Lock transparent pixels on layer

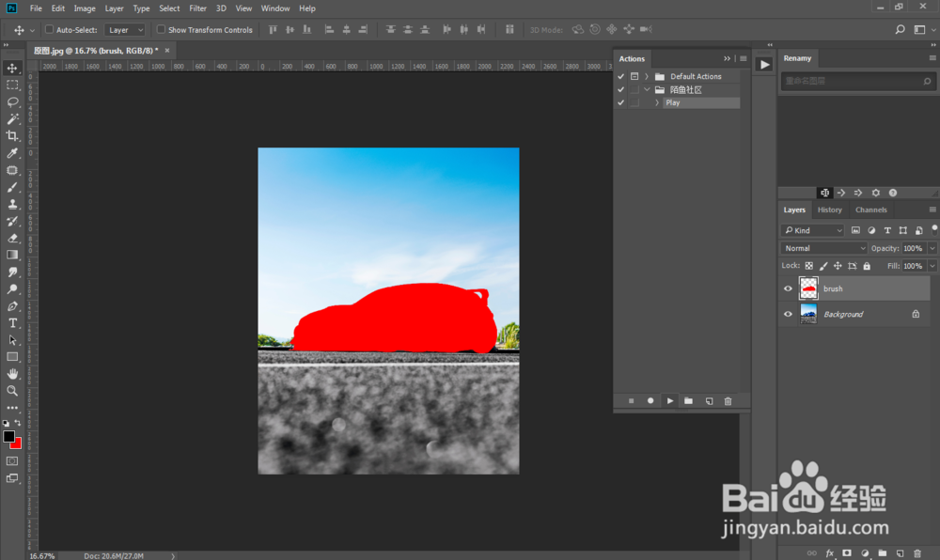tap(808, 266)
